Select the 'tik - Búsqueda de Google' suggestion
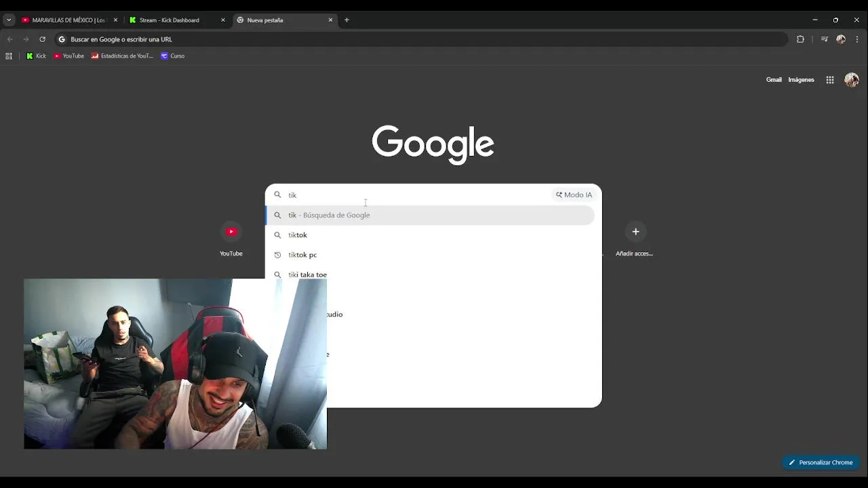Screen dimensions: 868x488 pyautogui.click(x=430, y=215)
